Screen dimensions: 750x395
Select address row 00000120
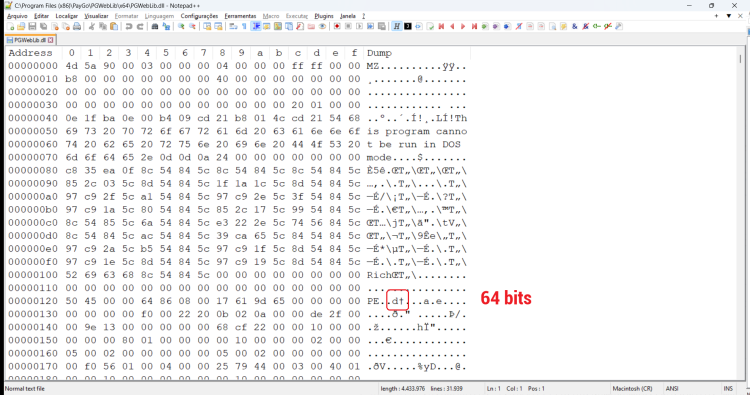pyautogui.click(x=33, y=301)
